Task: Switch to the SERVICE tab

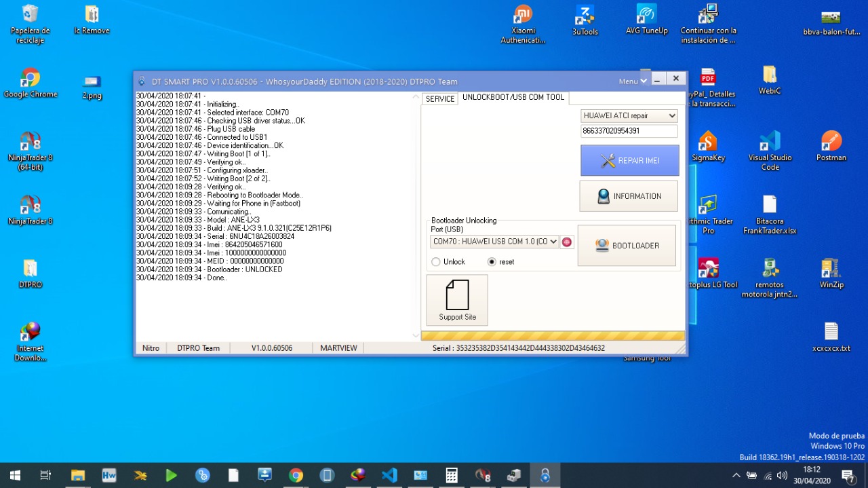Action: tap(440, 99)
